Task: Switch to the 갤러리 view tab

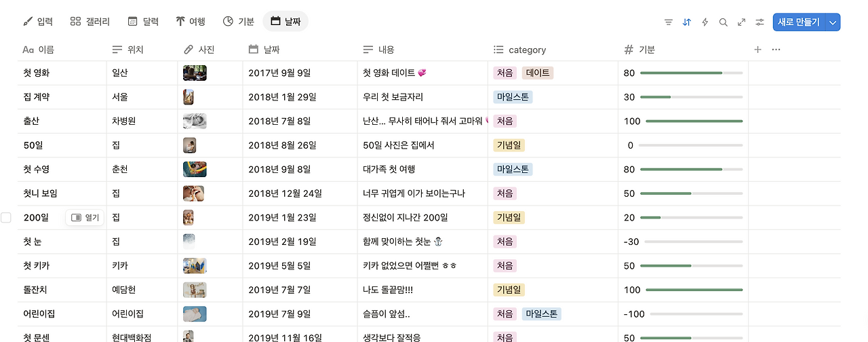Action: [90, 22]
